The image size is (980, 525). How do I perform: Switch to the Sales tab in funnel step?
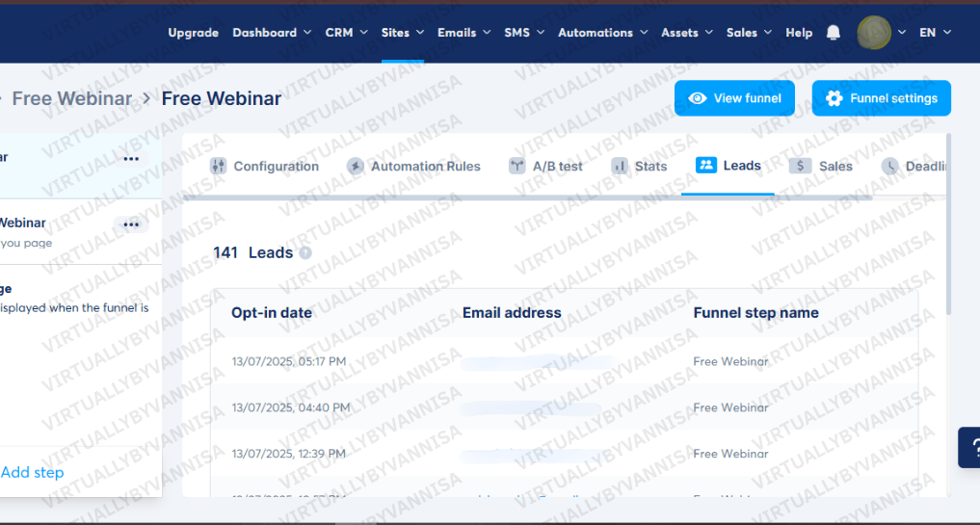[x=821, y=166]
